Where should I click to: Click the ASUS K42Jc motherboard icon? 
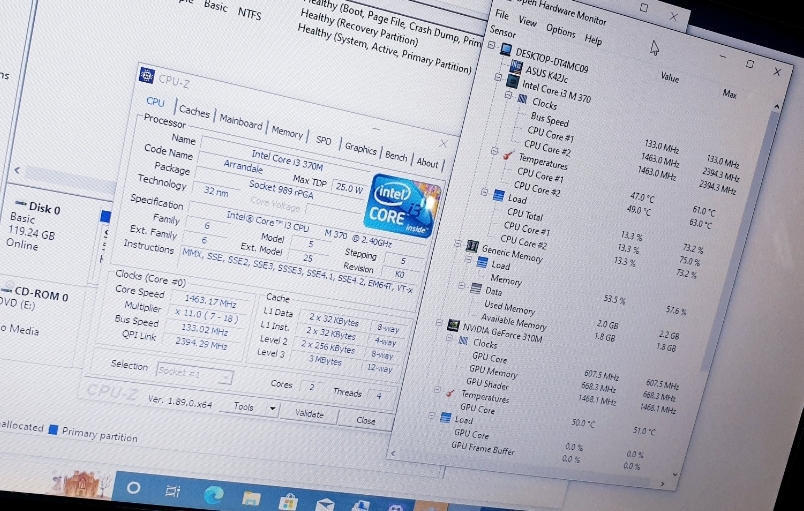point(516,65)
